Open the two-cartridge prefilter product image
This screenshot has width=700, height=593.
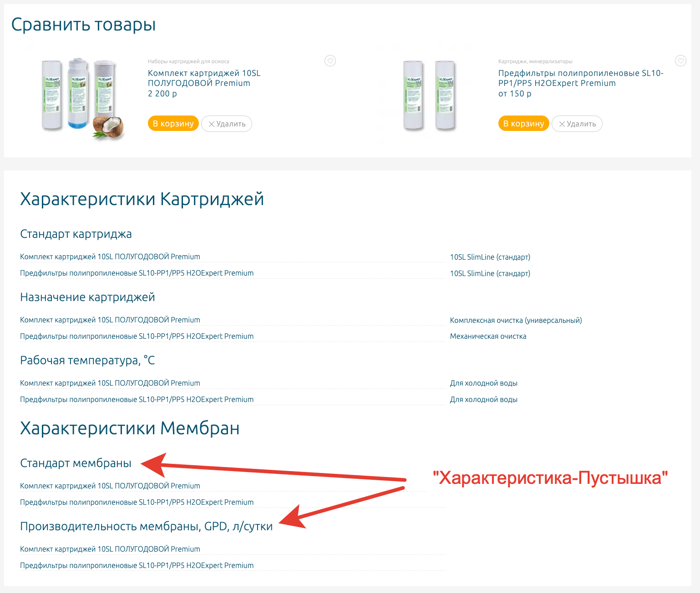(x=429, y=95)
